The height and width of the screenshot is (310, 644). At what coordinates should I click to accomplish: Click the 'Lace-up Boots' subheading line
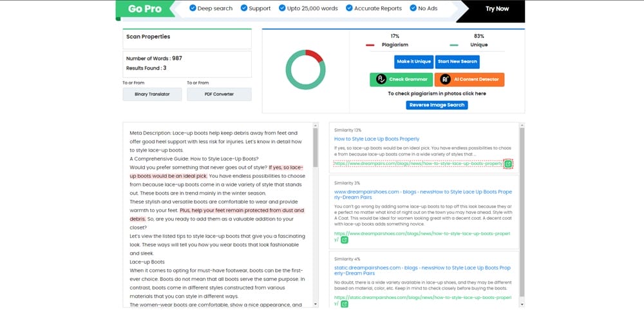[x=147, y=262]
